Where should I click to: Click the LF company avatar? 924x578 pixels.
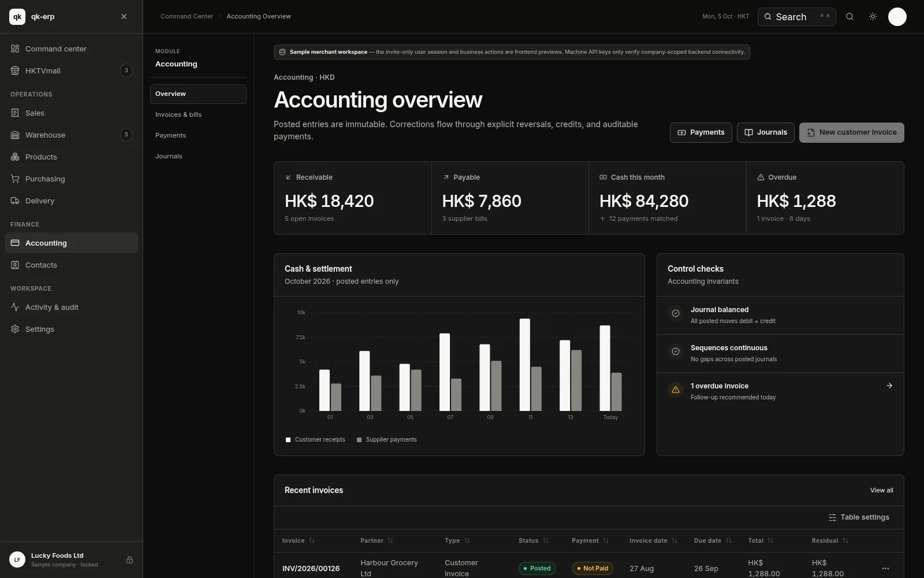17,560
